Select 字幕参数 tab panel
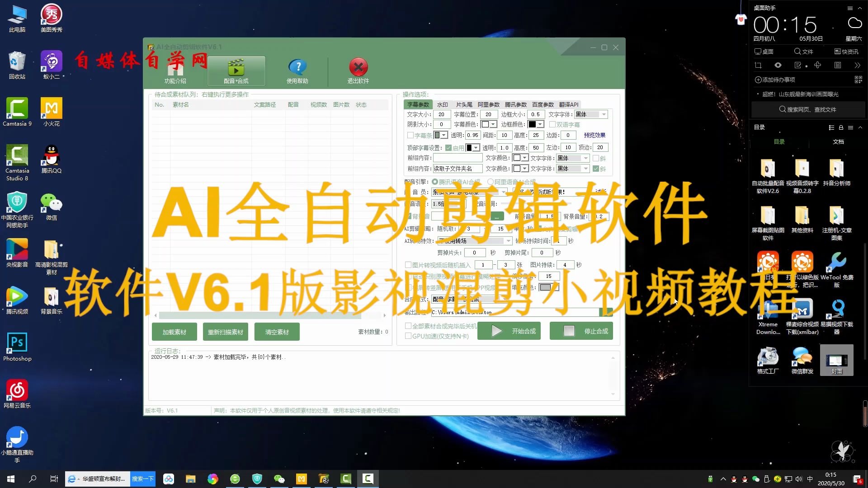Image resolution: width=868 pixels, height=488 pixels. coord(418,104)
